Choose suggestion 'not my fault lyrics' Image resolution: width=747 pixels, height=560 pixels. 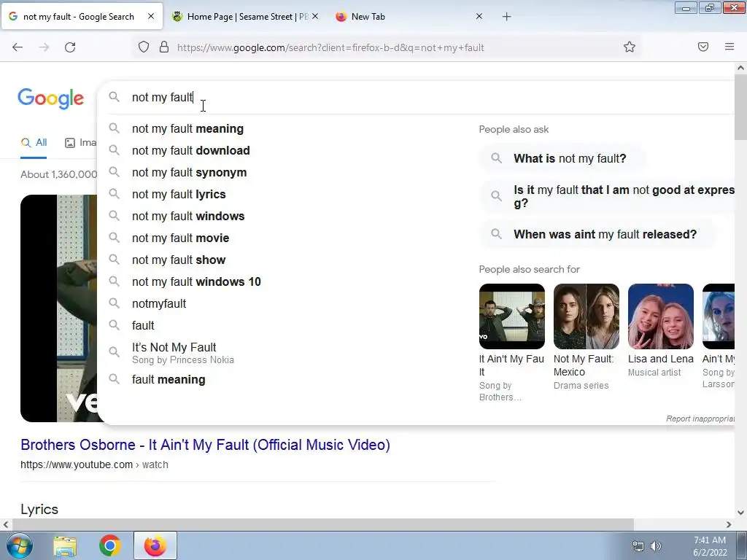(x=179, y=194)
